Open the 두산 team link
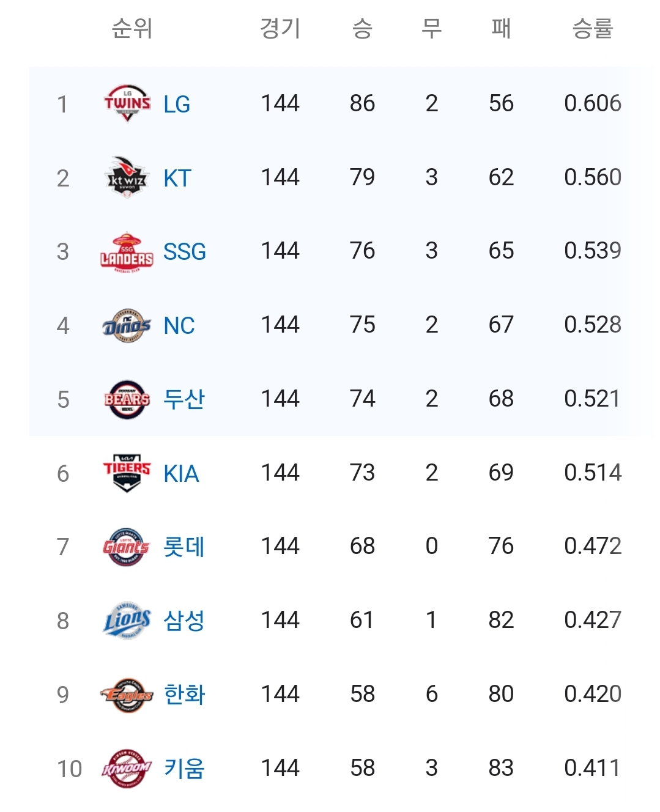The height and width of the screenshot is (812, 660). click(x=184, y=399)
